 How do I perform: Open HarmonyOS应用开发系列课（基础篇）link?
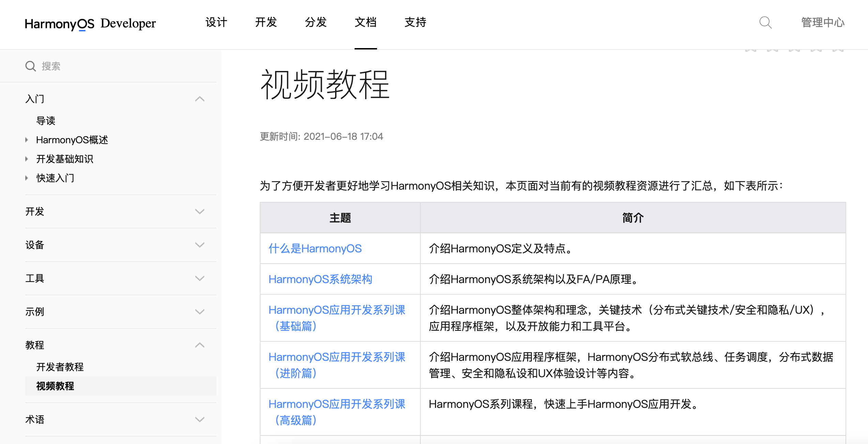pyautogui.click(x=337, y=318)
